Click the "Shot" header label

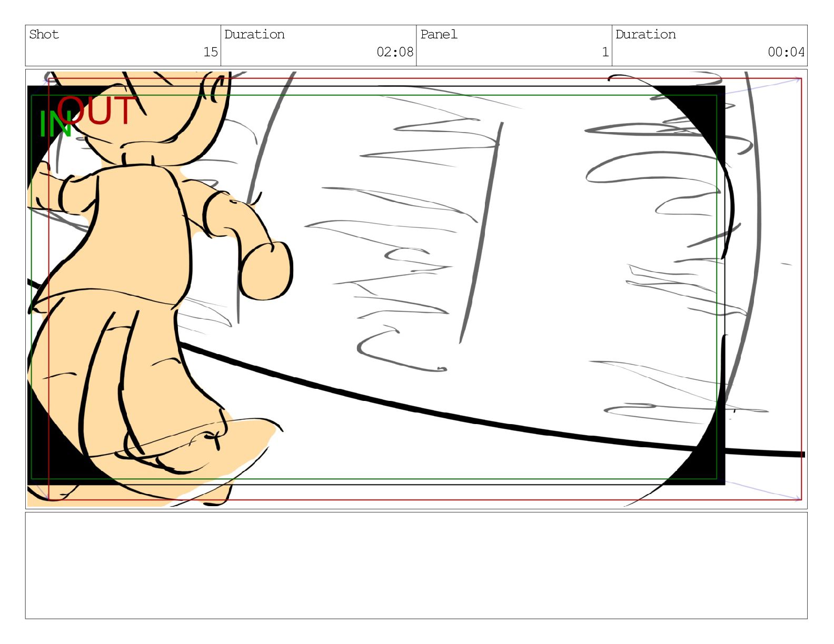coord(44,35)
